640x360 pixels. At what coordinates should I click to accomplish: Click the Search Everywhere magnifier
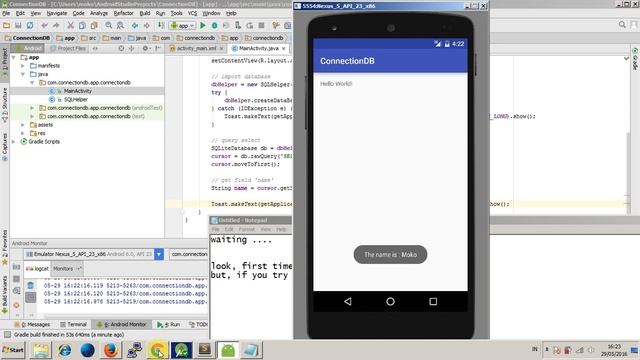tap(622, 25)
